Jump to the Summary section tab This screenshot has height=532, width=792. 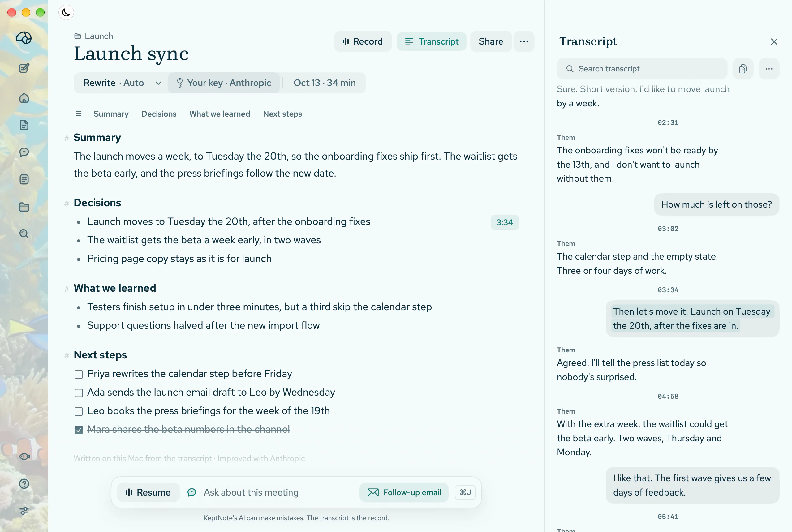tap(111, 114)
